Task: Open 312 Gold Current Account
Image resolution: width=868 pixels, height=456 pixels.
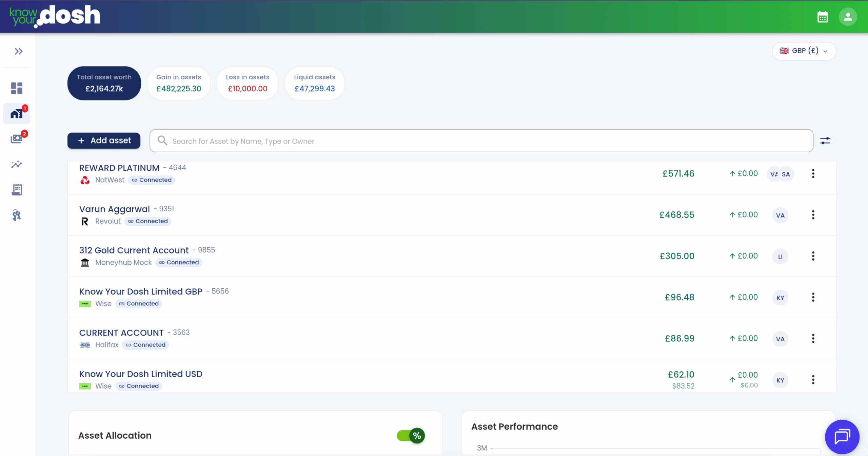Action: 452,256
